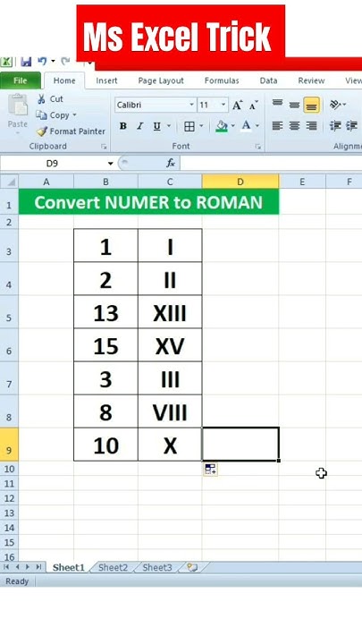Click the Undo arrow icon
The image size is (362, 644).
42,61
